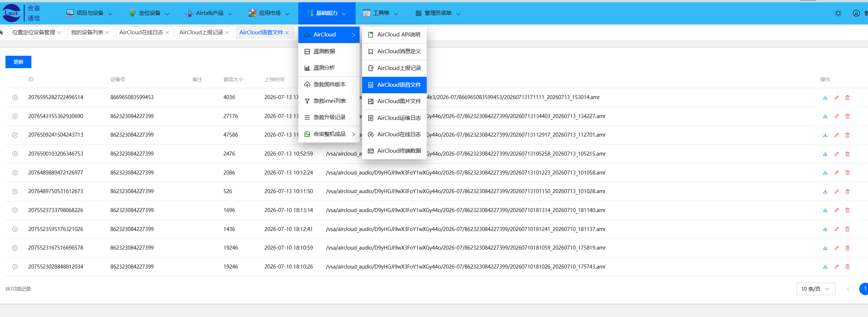Download the audio file with ID 2076595282722496514
The height and width of the screenshot is (317, 868).
(x=825, y=98)
